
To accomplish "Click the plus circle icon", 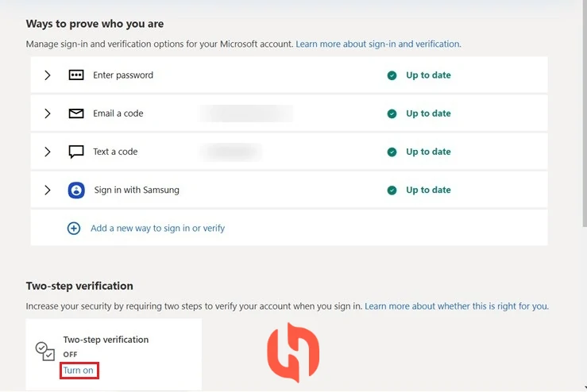I will (x=74, y=229).
